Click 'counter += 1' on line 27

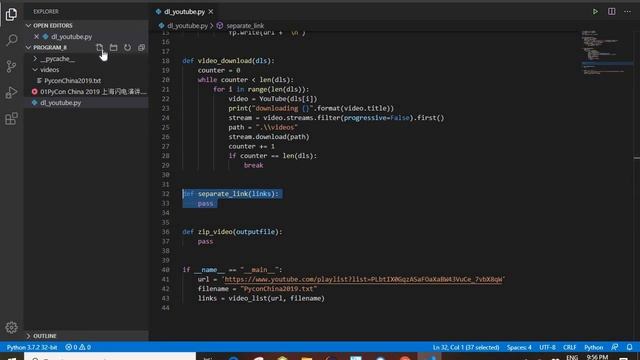pyautogui.click(x=251, y=146)
